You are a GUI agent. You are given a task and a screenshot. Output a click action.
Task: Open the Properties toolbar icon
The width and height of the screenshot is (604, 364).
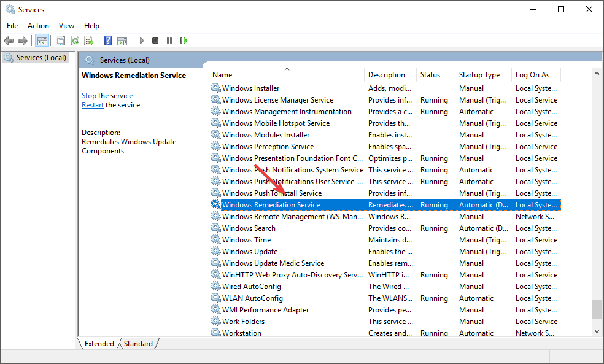pos(60,41)
